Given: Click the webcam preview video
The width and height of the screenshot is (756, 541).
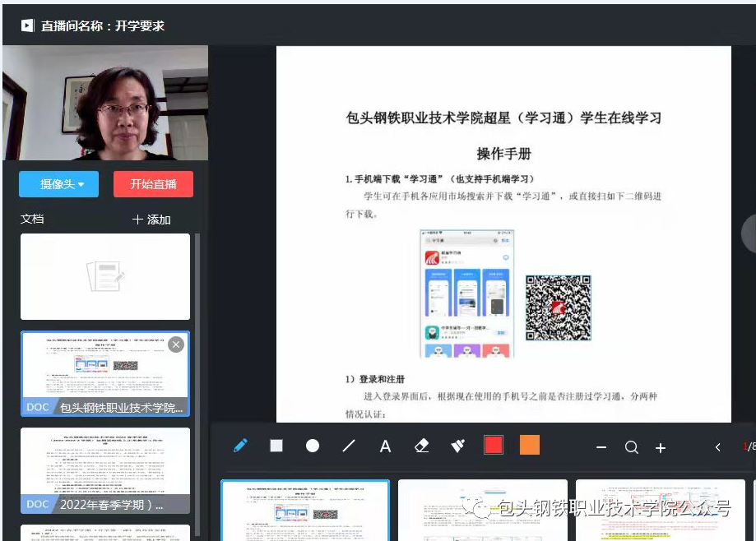Looking at the screenshot, I should [x=105, y=103].
